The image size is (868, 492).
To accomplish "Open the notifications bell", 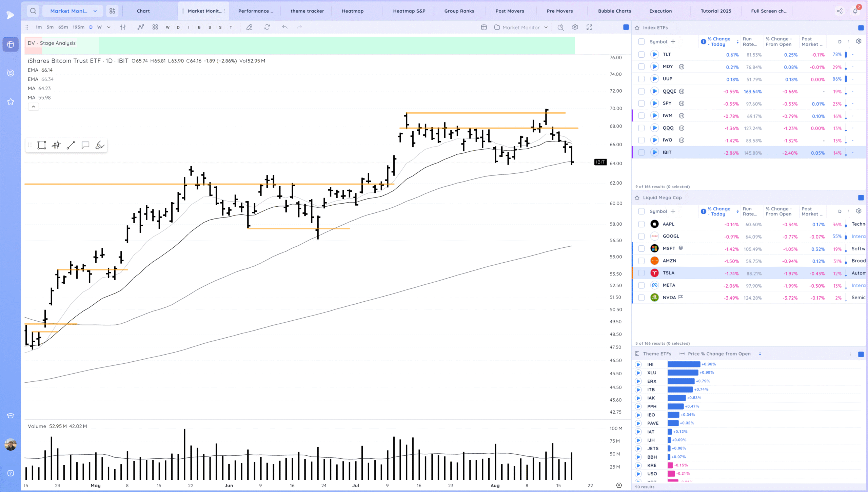I will tap(855, 11).
